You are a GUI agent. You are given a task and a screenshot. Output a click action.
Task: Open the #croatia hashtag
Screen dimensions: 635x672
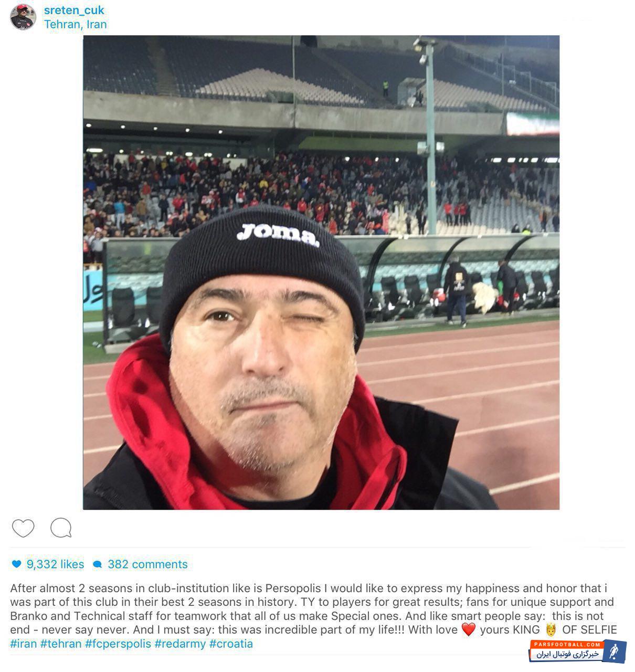pos(231,644)
